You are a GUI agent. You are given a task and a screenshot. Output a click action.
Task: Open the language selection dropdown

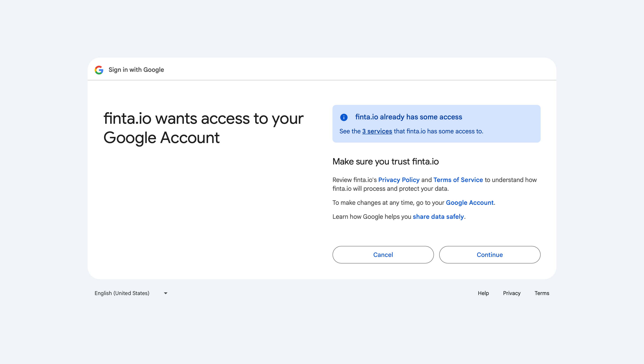[x=131, y=293]
